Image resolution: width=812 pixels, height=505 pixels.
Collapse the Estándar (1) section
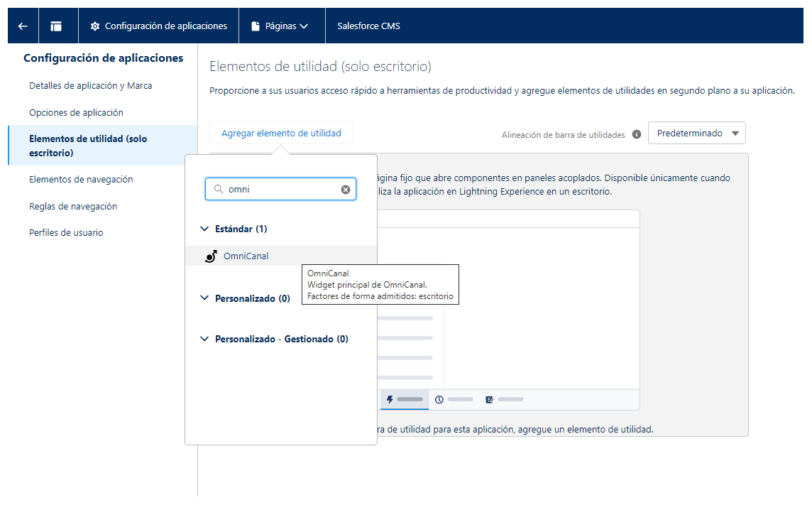(x=204, y=229)
